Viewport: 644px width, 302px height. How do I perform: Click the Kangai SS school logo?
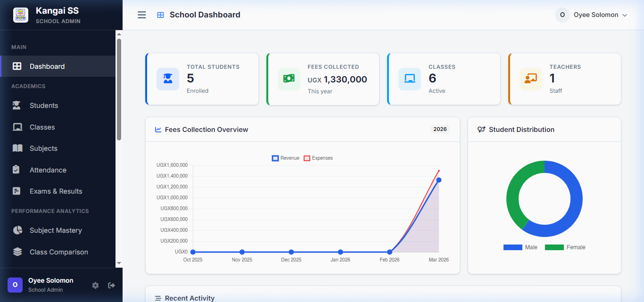point(20,15)
